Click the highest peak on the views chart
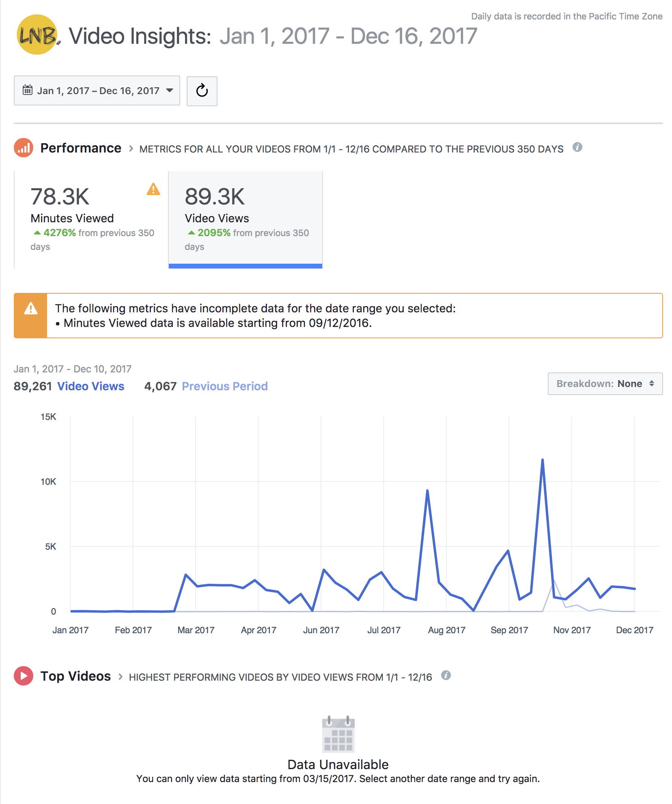Image resolution: width=672 pixels, height=804 pixels. tap(542, 460)
